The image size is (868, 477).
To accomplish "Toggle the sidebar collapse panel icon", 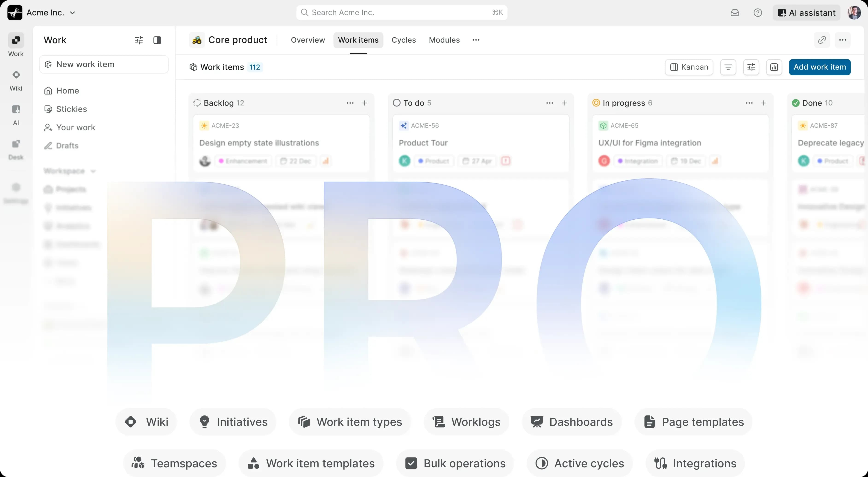I will 157,40.
